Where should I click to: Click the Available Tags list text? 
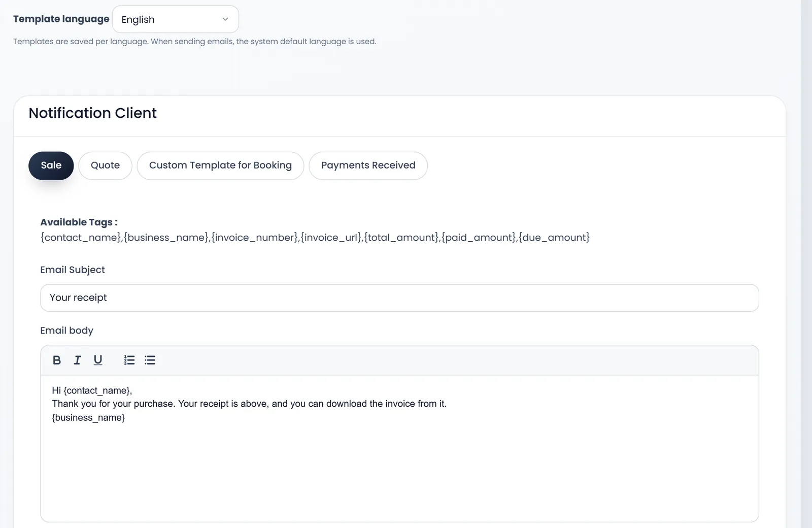coord(315,238)
